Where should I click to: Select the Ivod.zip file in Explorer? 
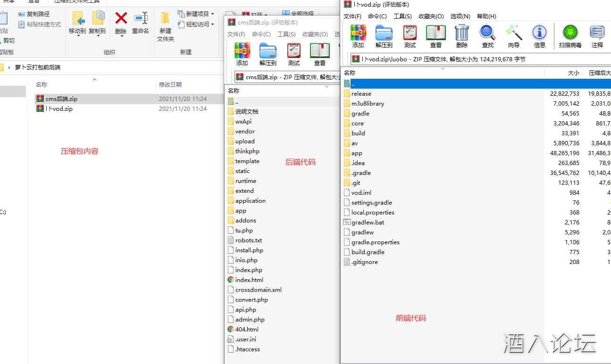[59, 108]
